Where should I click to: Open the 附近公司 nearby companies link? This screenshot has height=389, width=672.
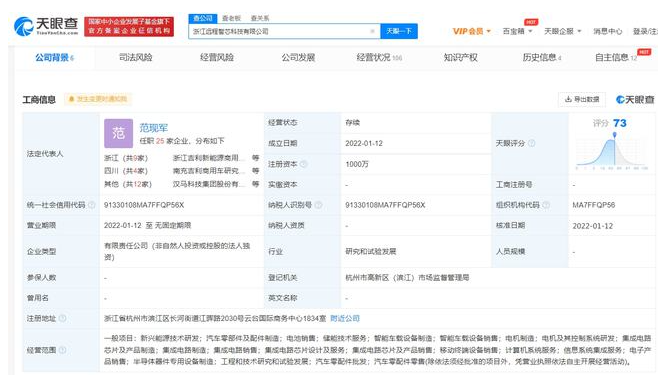click(x=345, y=318)
